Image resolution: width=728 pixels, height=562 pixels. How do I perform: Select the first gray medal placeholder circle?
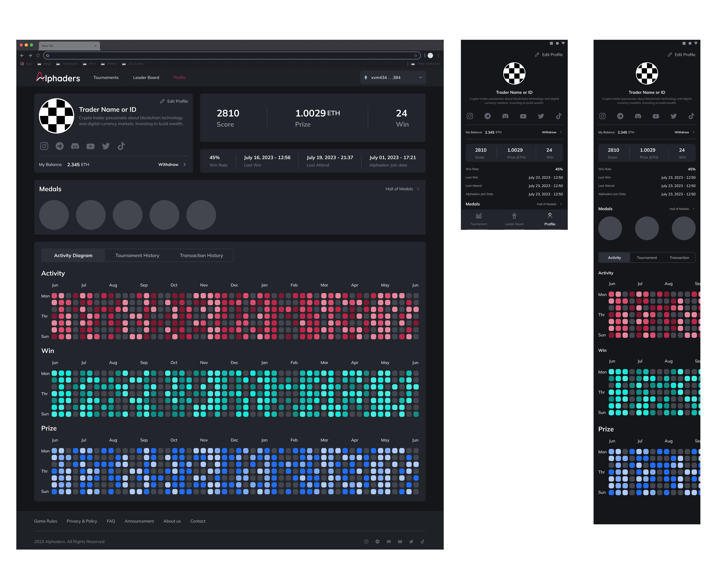coord(54,215)
